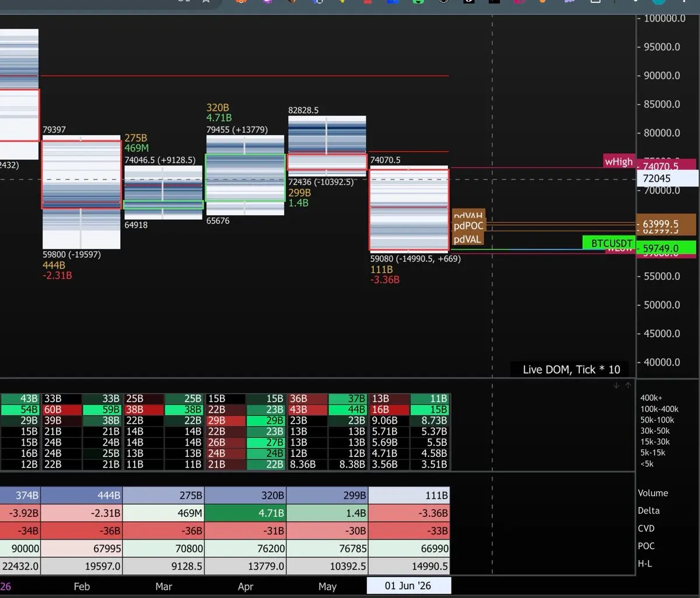Click the 50k-100k legend entry
The width and height of the screenshot is (700, 598).
[657, 420]
